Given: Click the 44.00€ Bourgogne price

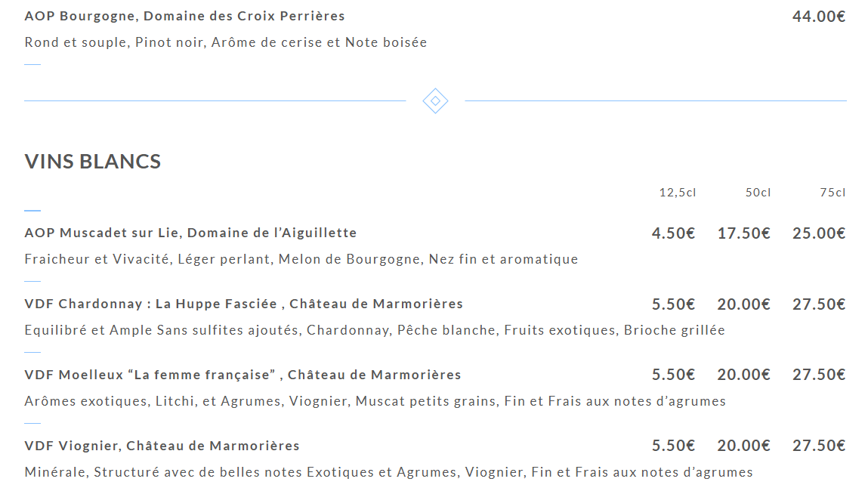Looking at the screenshot, I should coord(818,17).
